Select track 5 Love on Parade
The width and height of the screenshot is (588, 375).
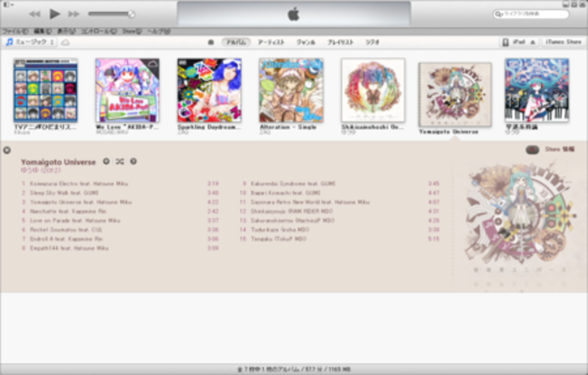point(120,221)
